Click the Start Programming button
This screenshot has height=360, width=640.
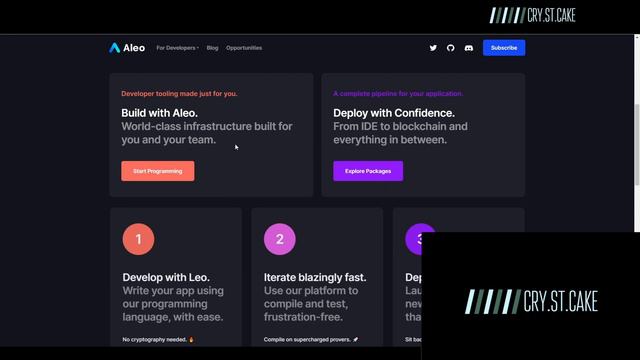(x=158, y=171)
